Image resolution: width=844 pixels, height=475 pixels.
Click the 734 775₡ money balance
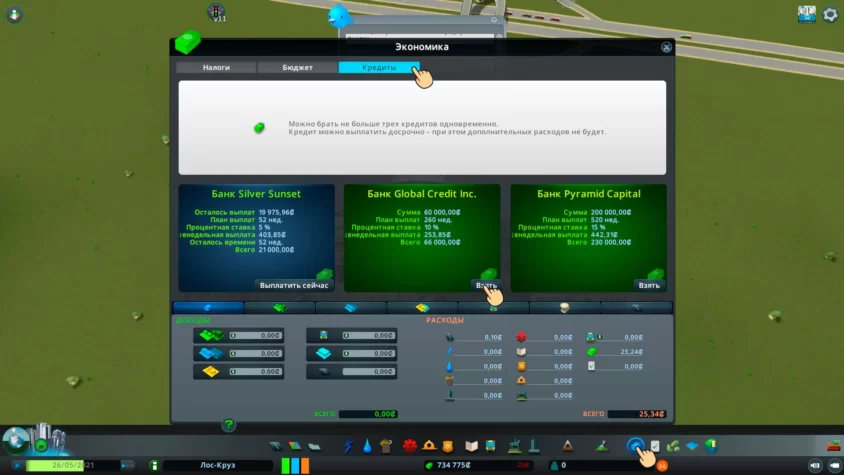(453, 465)
